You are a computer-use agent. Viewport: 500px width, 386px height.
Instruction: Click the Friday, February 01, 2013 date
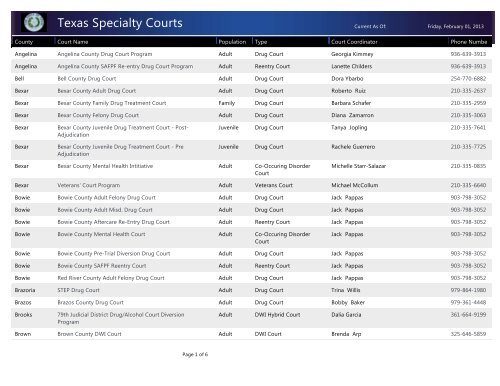pyautogui.click(x=456, y=26)
